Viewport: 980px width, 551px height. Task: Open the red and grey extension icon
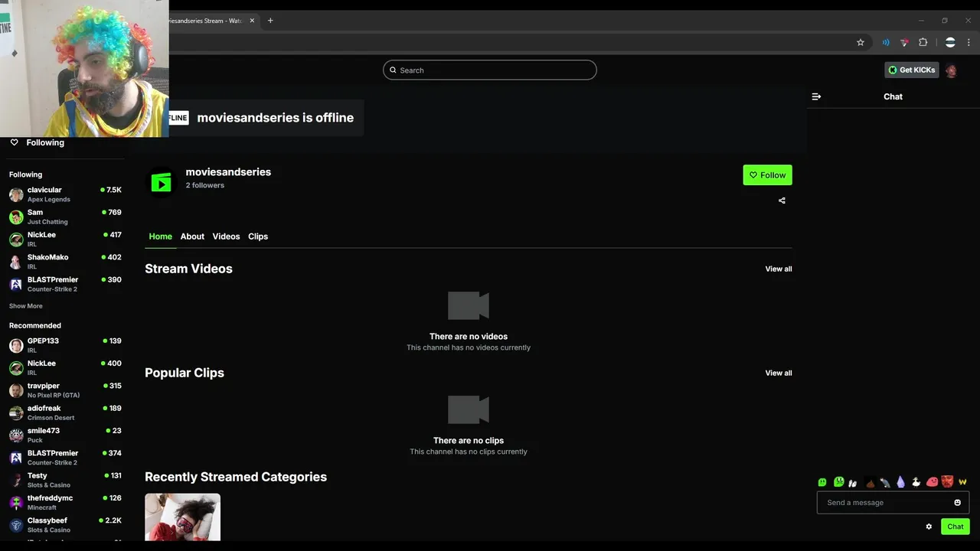pyautogui.click(x=904, y=42)
